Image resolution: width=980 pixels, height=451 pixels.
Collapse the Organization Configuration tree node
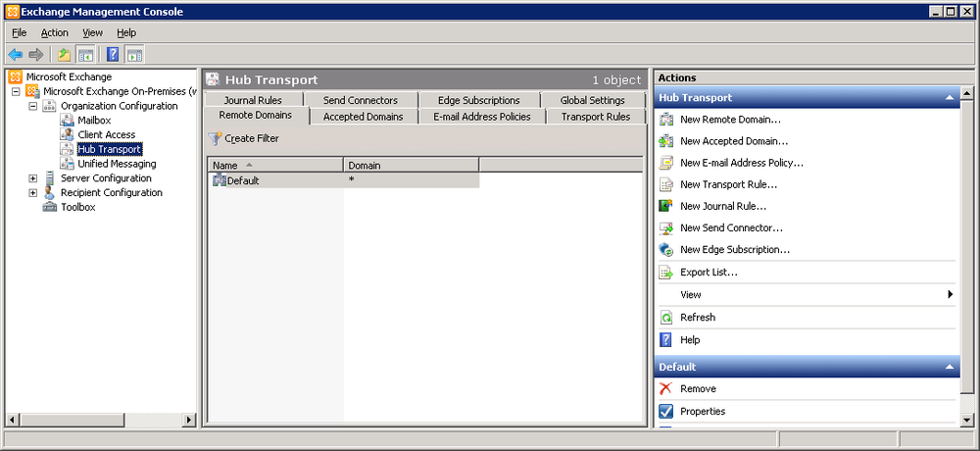coord(32,106)
